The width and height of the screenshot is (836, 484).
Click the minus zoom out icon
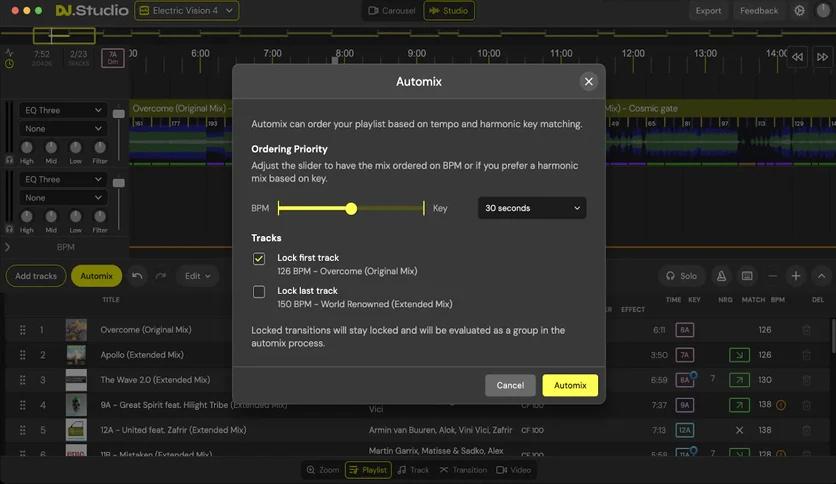773,276
